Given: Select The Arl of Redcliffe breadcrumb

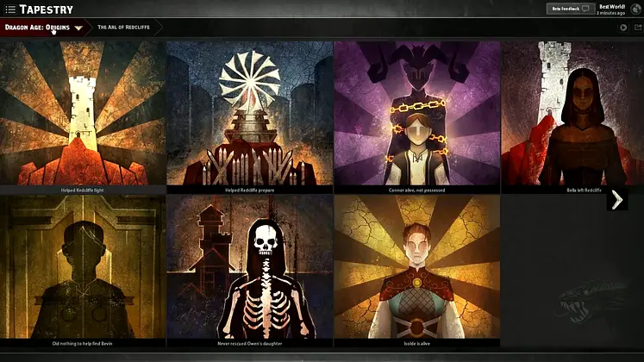Looking at the screenshot, I should click(x=123, y=27).
